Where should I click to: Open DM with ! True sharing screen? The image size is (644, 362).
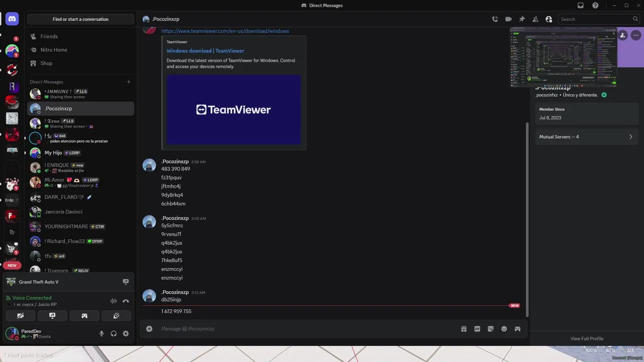pos(80,123)
